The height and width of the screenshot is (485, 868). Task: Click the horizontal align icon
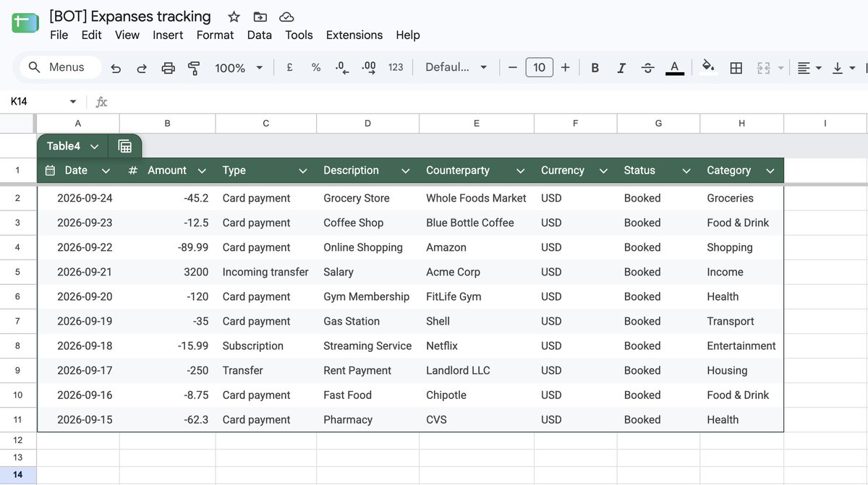point(804,67)
